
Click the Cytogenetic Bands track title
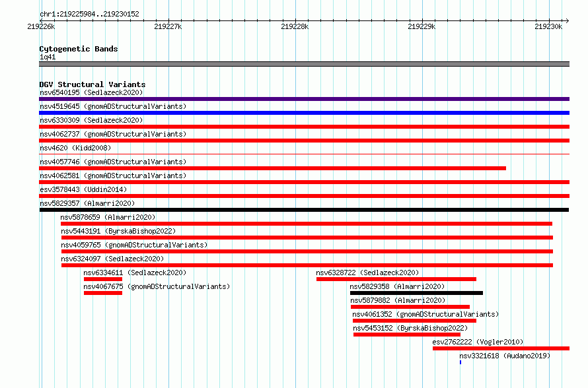pos(79,49)
